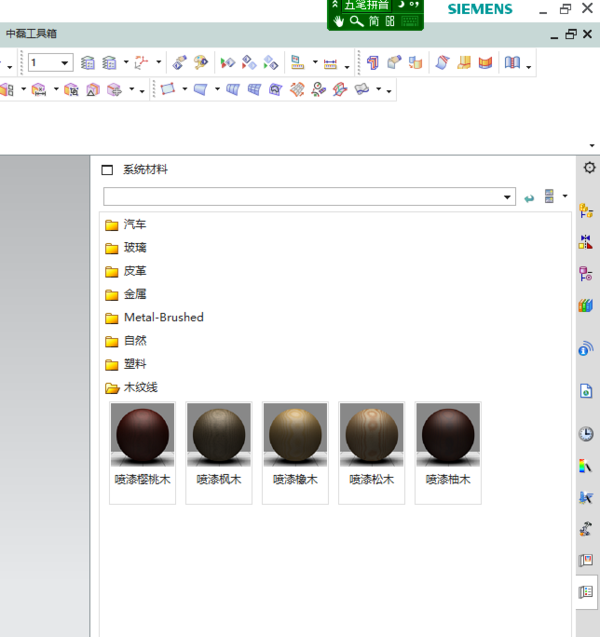Toggle 简 simplified character mode in the IME
This screenshot has height=637, width=600.
pyautogui.click(x=373, y=21)
